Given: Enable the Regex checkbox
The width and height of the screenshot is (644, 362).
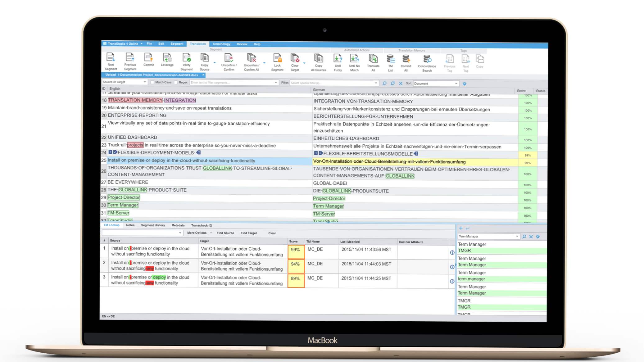Looking at the screenshot, I should (176, 82).
